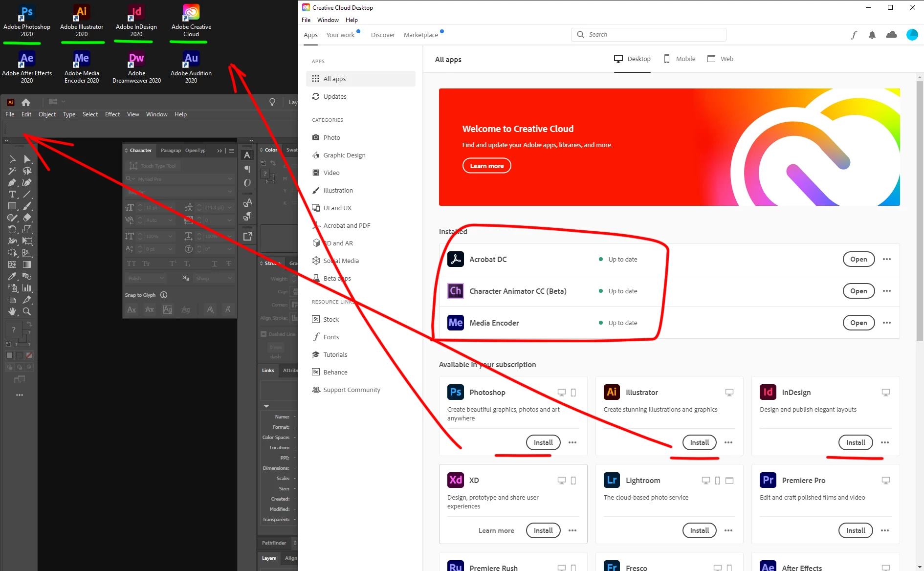Open cloud sync status icon

tap(891, 35)
